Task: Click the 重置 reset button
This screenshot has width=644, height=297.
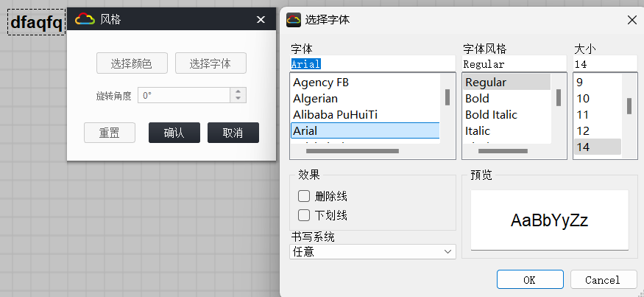Action: pos(110,133)
